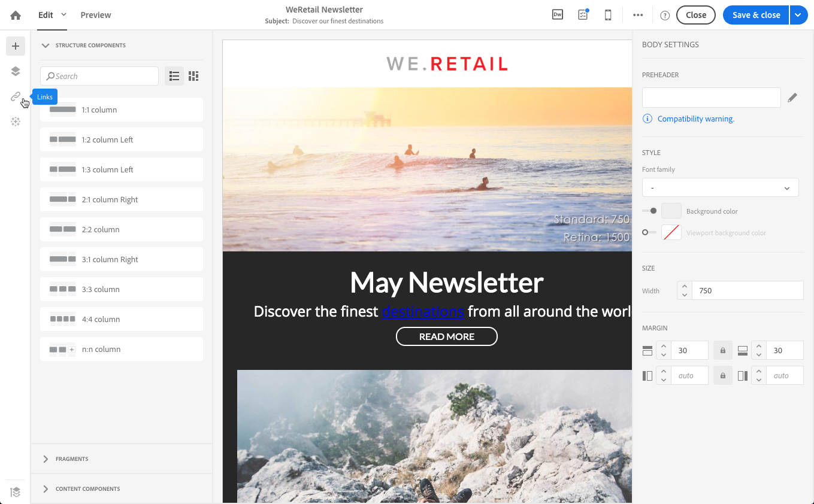814x504 pixels.
Task: Click the destinations link in the email
Action: [423, 311]
